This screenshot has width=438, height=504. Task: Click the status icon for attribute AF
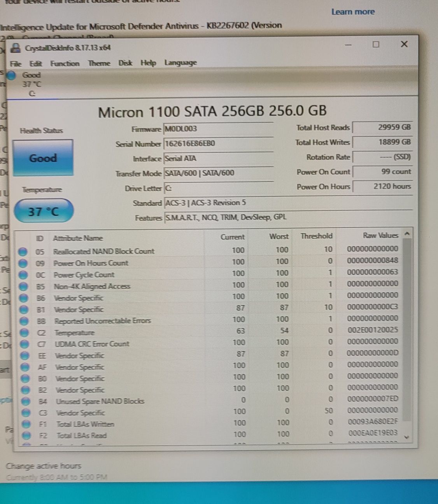coord(25,367)
